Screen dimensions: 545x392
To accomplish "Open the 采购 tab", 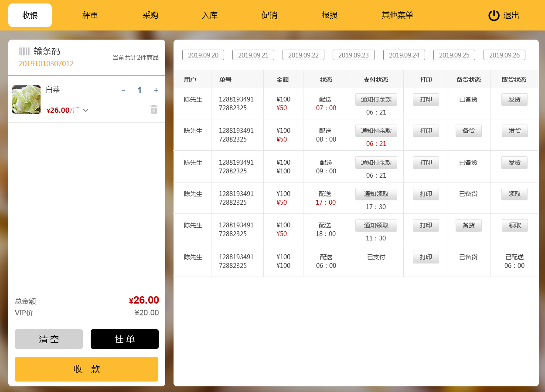I will click(x=150, y=15).
